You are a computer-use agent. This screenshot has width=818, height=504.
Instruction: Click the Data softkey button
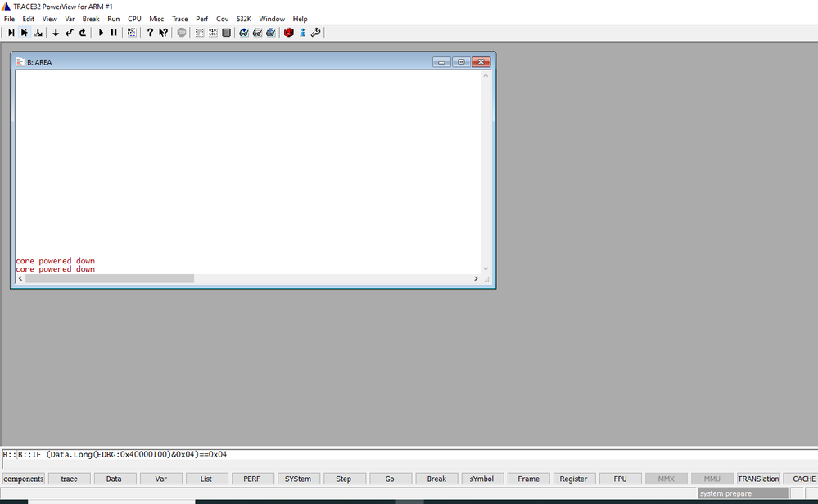tap(115, 479)
